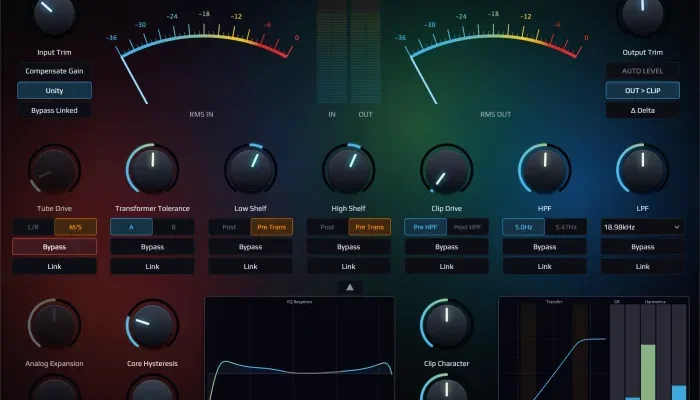
Task: Click the Input Trim knob
Action: pos(54,14)
